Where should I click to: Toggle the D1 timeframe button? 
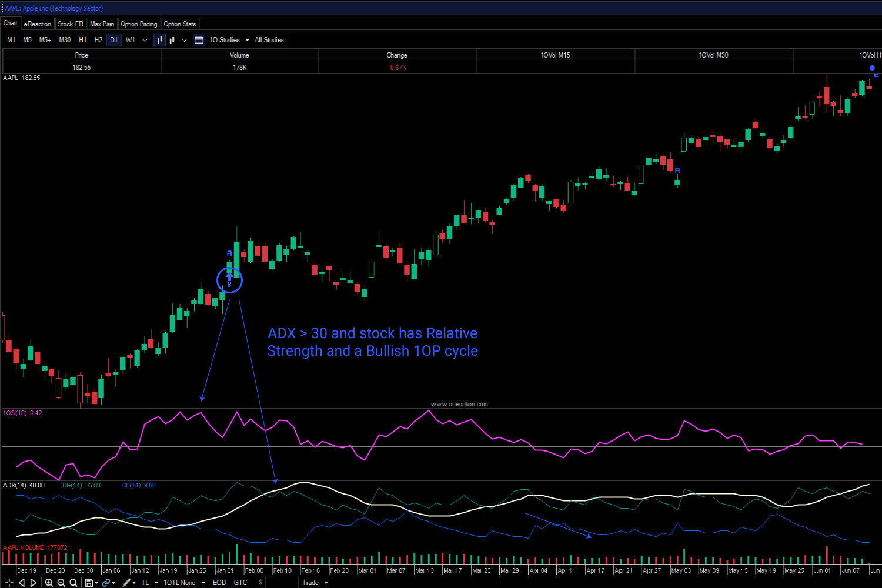(113, 39)
